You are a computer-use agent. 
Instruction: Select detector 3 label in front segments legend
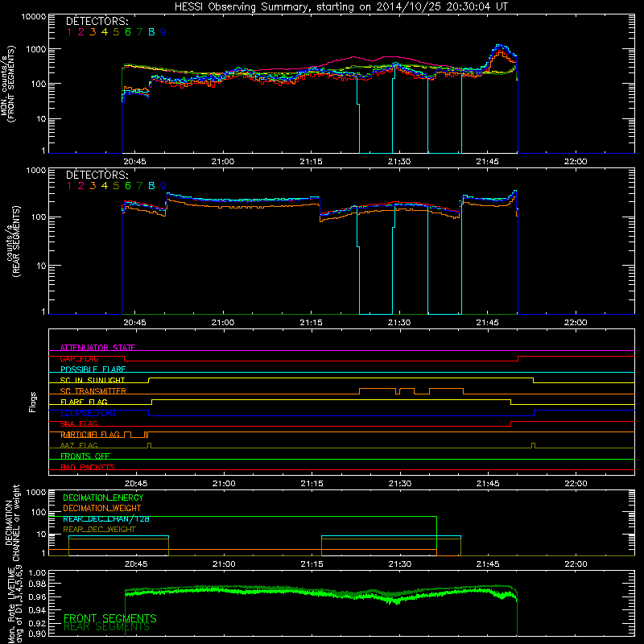coord(93,32)
